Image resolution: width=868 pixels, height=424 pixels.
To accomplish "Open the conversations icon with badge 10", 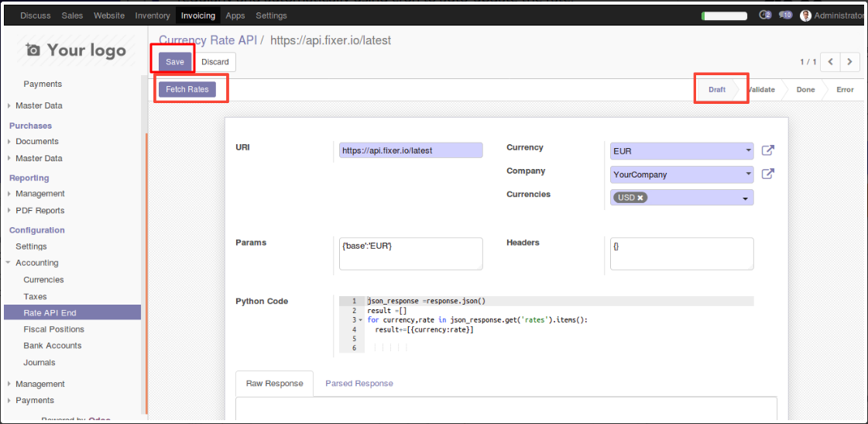I will click(784, 15).
